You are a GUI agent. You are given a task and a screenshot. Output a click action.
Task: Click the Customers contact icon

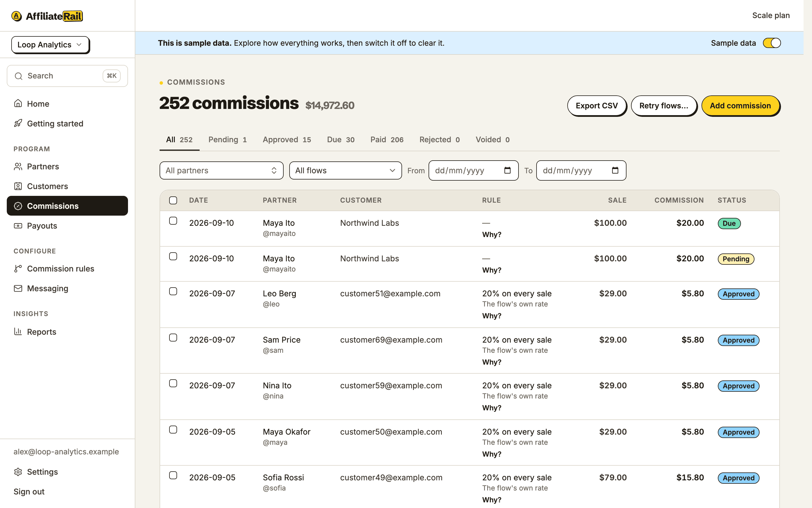pos(18,186)
